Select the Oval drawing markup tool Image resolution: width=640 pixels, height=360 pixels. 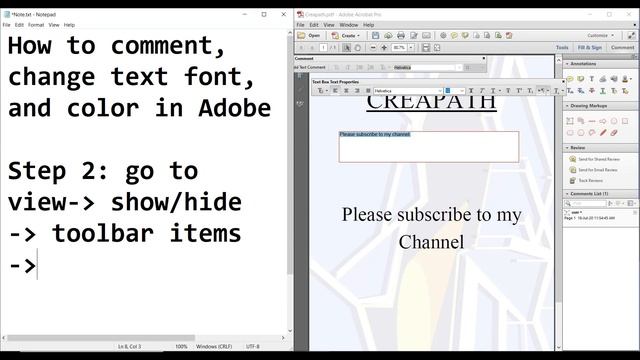[x=614, y=121]
